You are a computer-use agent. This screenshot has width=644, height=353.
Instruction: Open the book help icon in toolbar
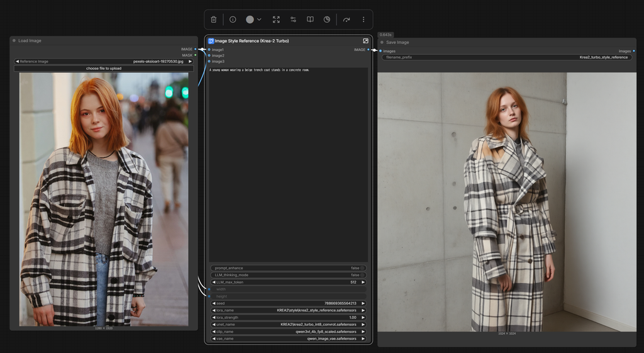tap(310, 20)
